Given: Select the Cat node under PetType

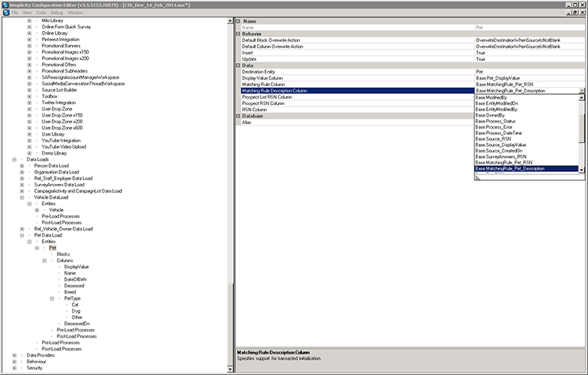Looking at the screenshot, I should pyautogui.click(x=75, y=305).
